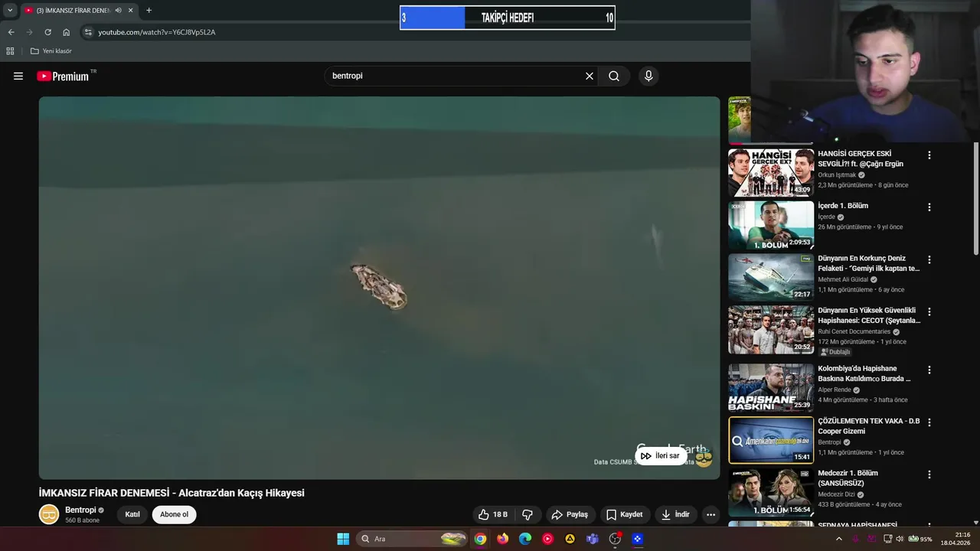The height and width of the screenshot is (551, 980).
Task: Download the video with İndir
Action: 676,514
